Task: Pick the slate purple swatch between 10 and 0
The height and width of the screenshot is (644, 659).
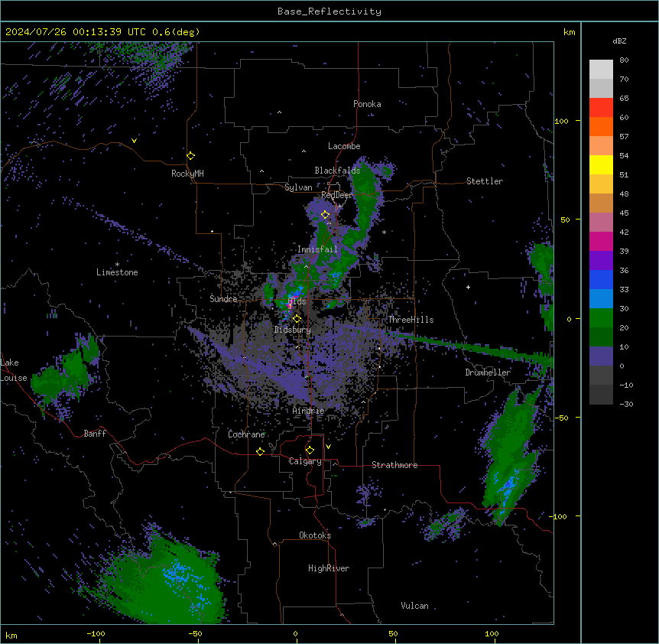Action: tap(601, 356)
